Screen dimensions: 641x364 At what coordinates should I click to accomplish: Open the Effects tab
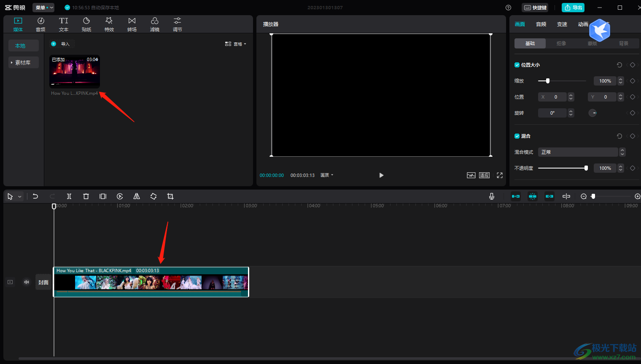click(109, 24)
